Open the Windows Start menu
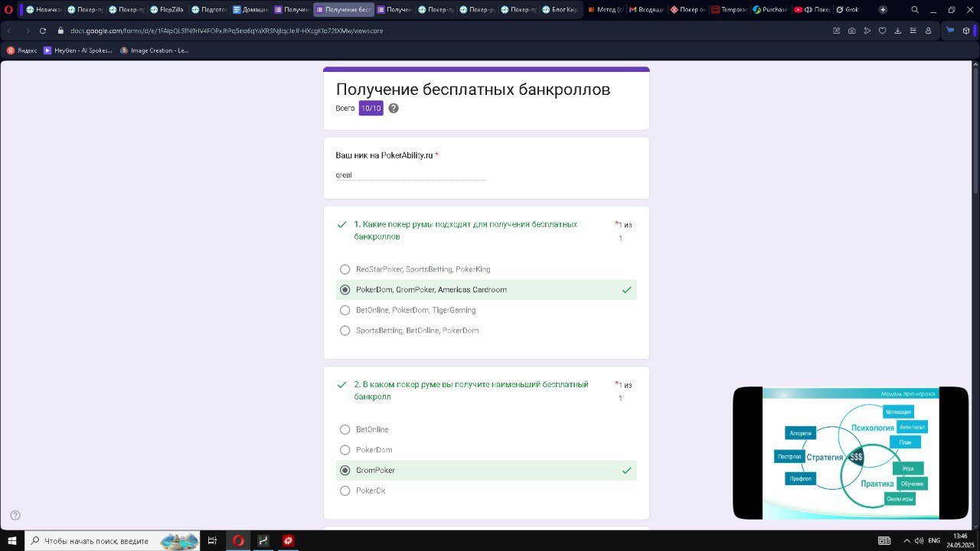 12,540
